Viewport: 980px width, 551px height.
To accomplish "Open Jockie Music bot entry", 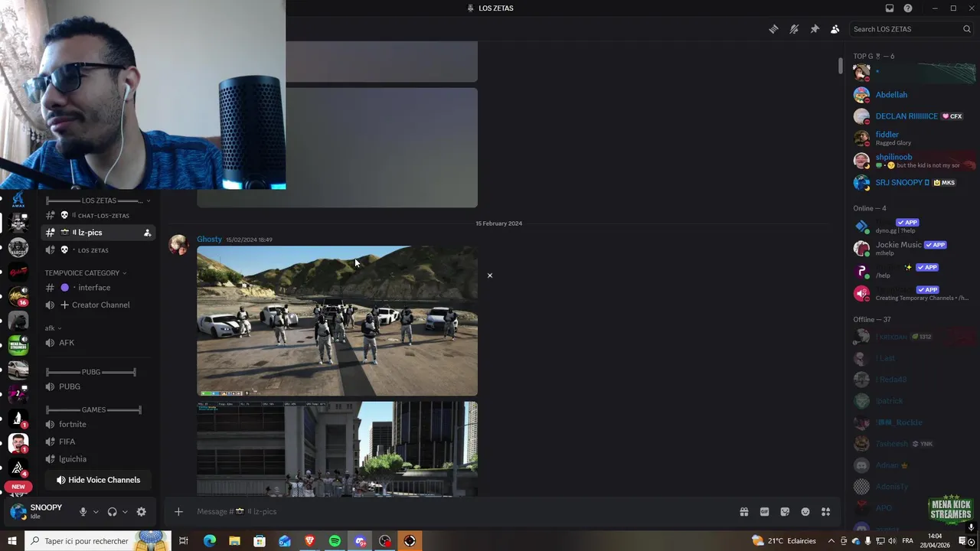I will tap(913, 248).
